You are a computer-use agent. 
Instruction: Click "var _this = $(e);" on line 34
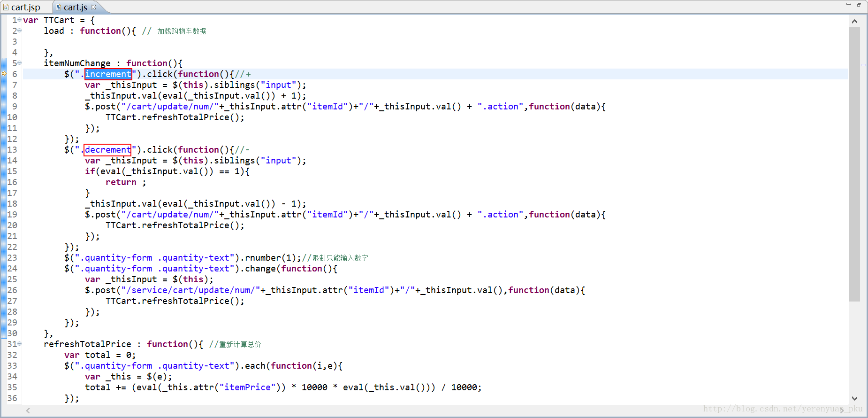(x=129, y=377)
